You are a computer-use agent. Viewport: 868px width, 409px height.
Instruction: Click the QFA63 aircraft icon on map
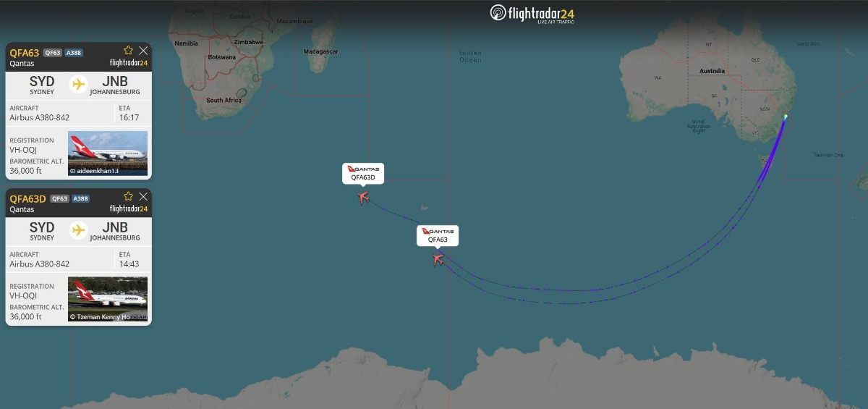pyautogui.click(x=438, y=259)
